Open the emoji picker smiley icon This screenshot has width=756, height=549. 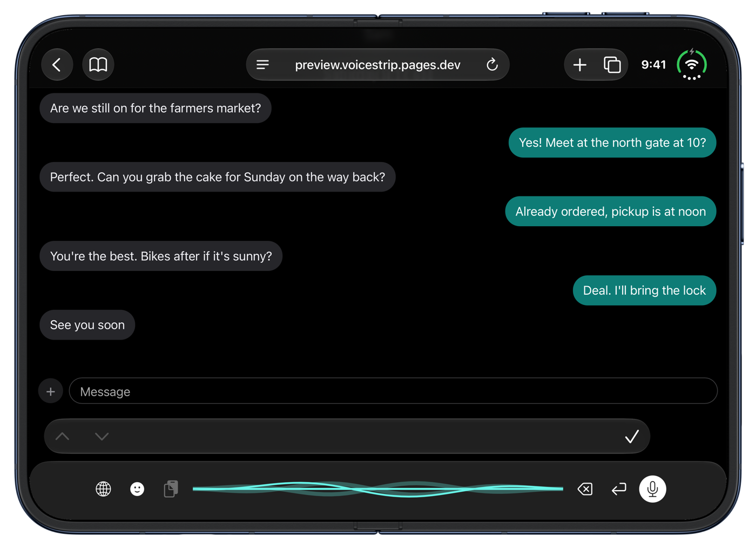137,489
